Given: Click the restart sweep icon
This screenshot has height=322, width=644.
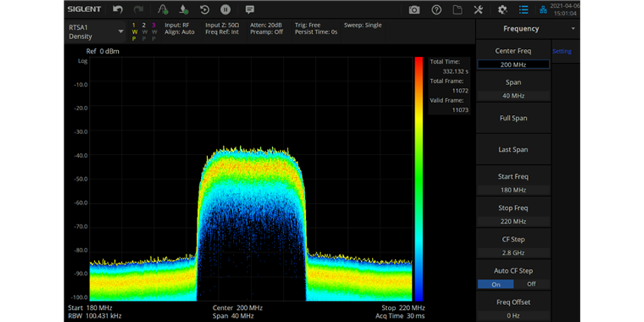Looking at the screenshot, I should (x=205, y=9).
